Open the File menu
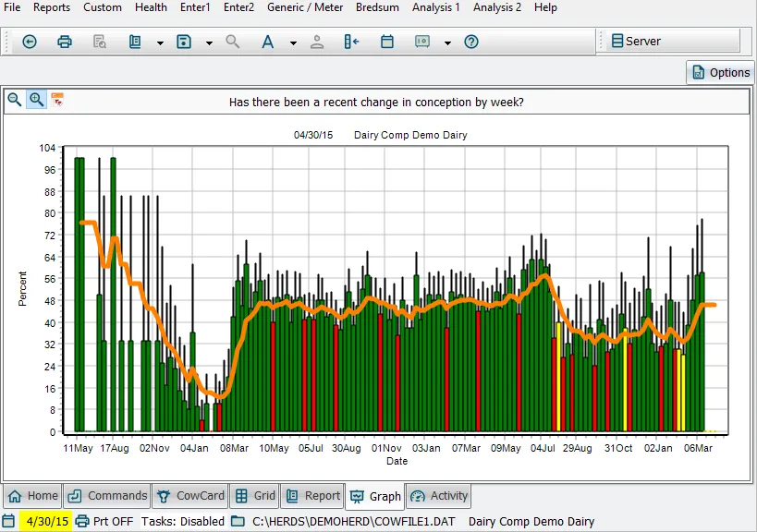This screenshot has width=757, height=532. point(12,7)
